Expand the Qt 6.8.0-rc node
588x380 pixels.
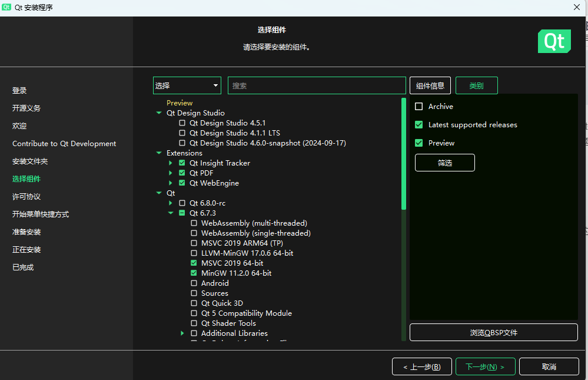coord(171,203)
